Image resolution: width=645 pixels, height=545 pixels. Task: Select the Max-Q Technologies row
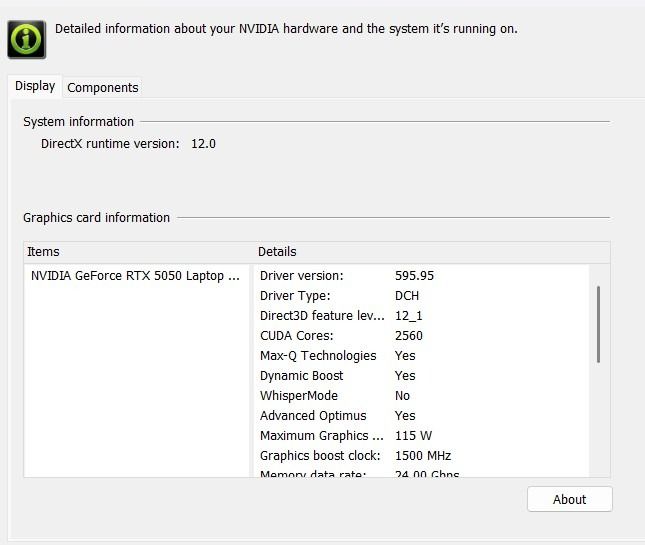pyautogui.click(x=422, y=355)
